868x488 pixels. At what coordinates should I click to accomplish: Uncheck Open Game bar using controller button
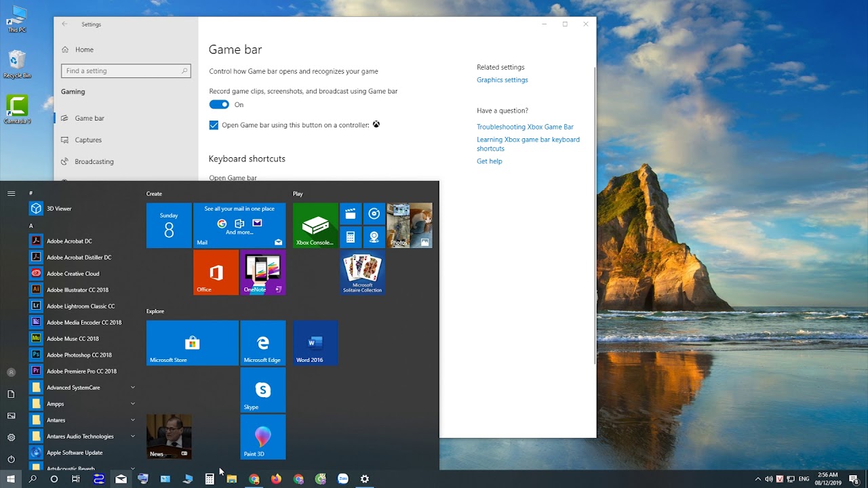point(214,125)
